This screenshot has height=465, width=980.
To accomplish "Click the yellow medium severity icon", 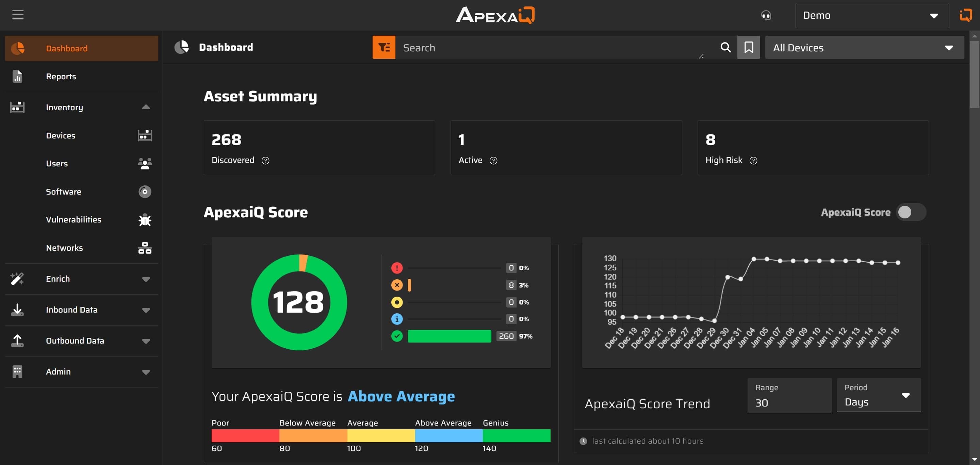I will coord(397,302).
